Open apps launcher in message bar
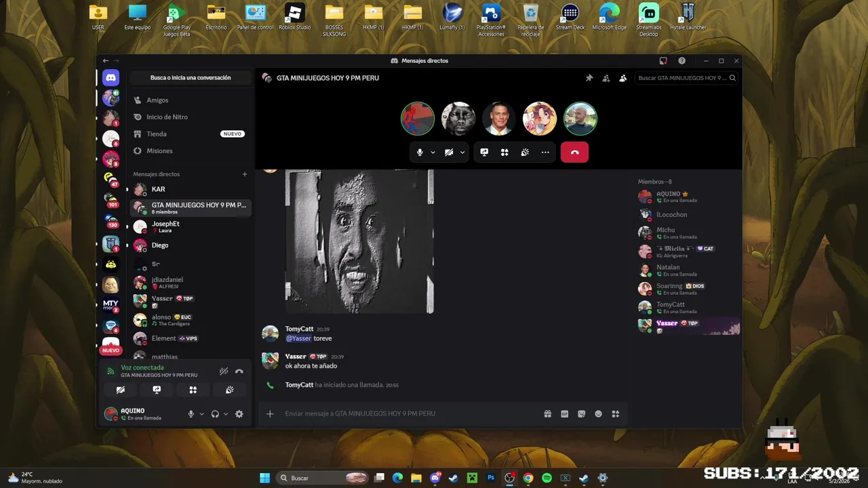The image size is (868, 488). pyautogui.click(x=616, y=413)
